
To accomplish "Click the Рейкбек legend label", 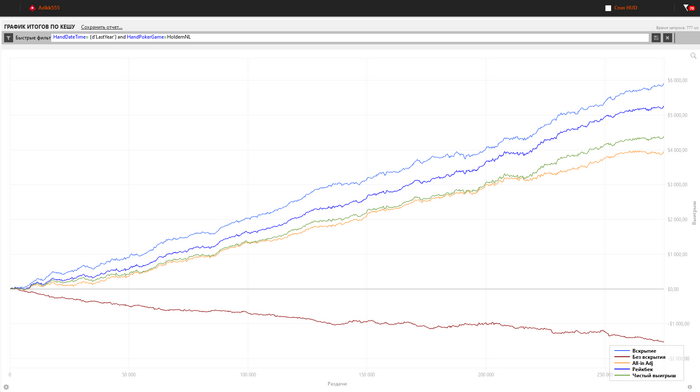I will (642, 369).
